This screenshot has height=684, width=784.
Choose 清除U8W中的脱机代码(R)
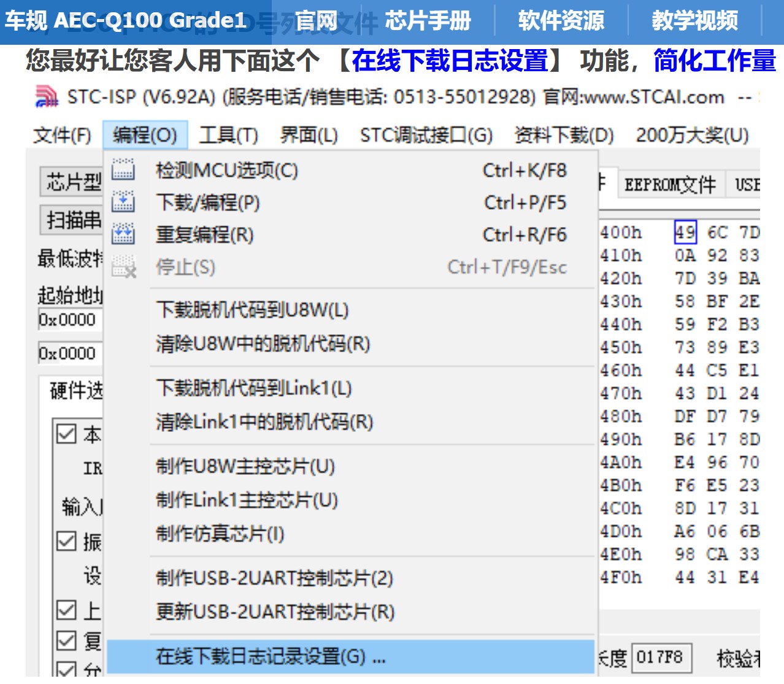coord(350,344)
